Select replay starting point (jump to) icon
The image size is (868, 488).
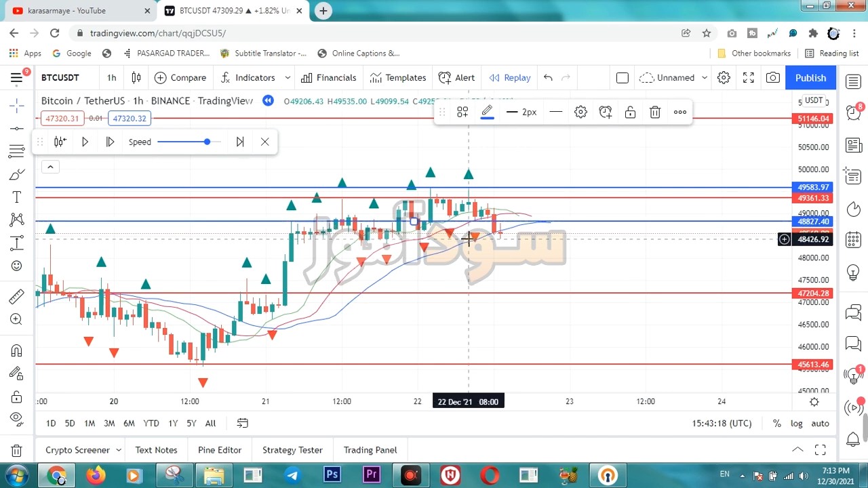click(60, 142)
